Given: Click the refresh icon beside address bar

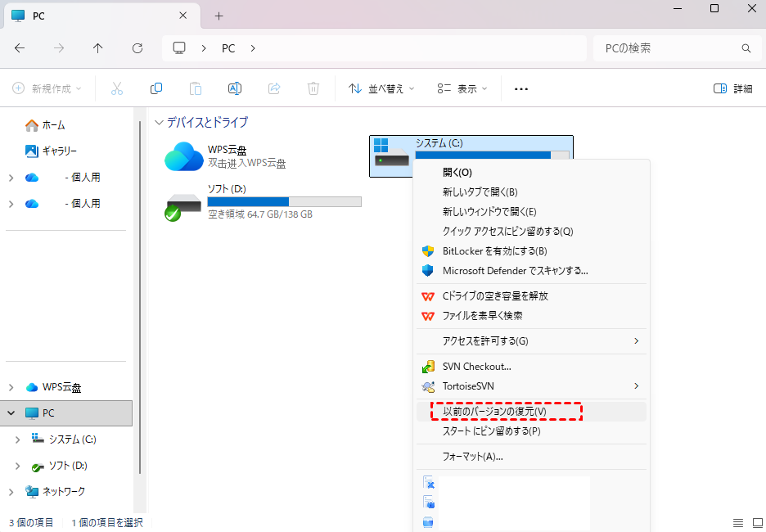Looking at the screenshot, I should [x=137, y=48].
